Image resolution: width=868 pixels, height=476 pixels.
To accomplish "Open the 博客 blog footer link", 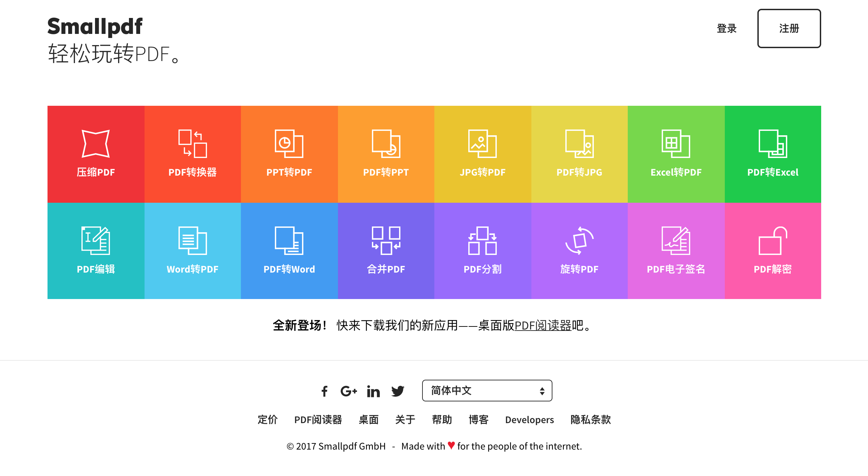I will click(478, 420).
